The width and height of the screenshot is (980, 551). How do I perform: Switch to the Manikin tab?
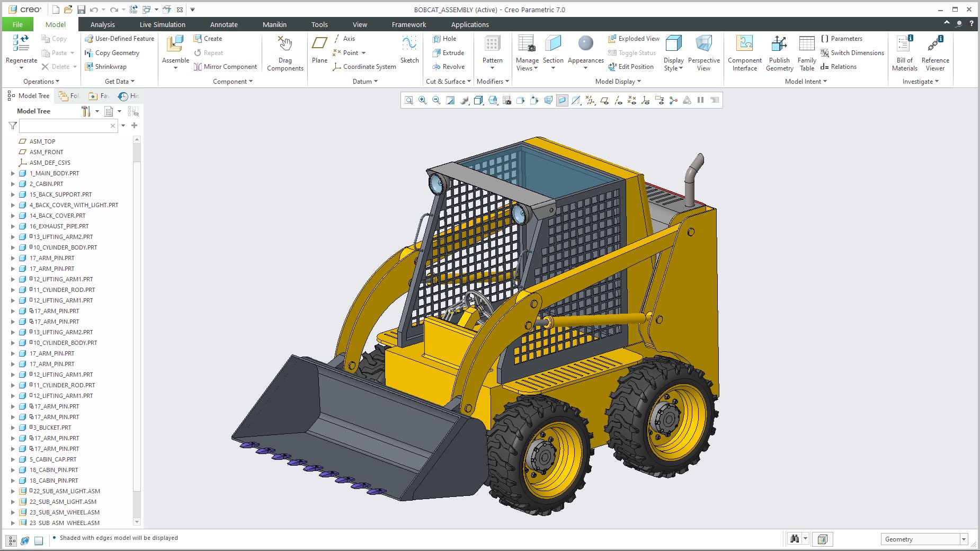pyautogui.click(x=274, y=24)
